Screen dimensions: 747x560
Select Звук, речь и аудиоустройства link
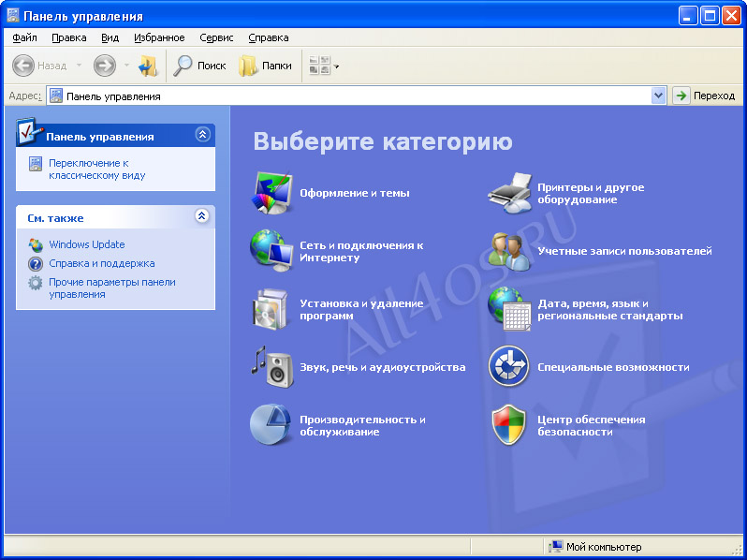tap(383, 367)
